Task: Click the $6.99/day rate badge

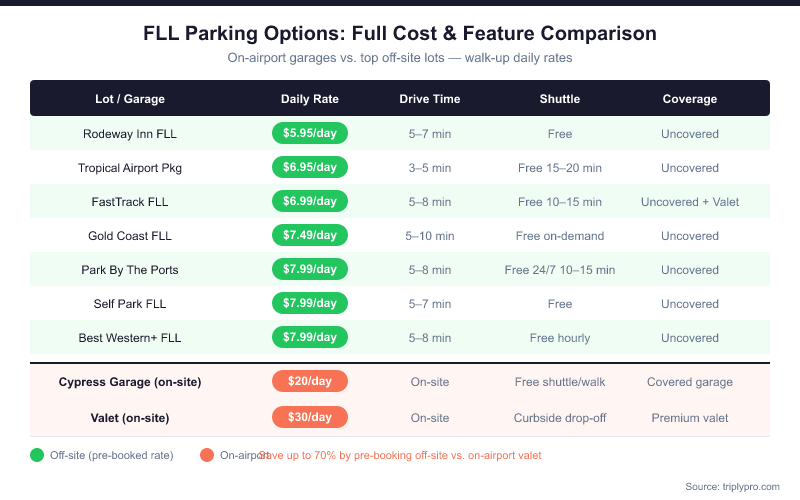Action: 310,201
